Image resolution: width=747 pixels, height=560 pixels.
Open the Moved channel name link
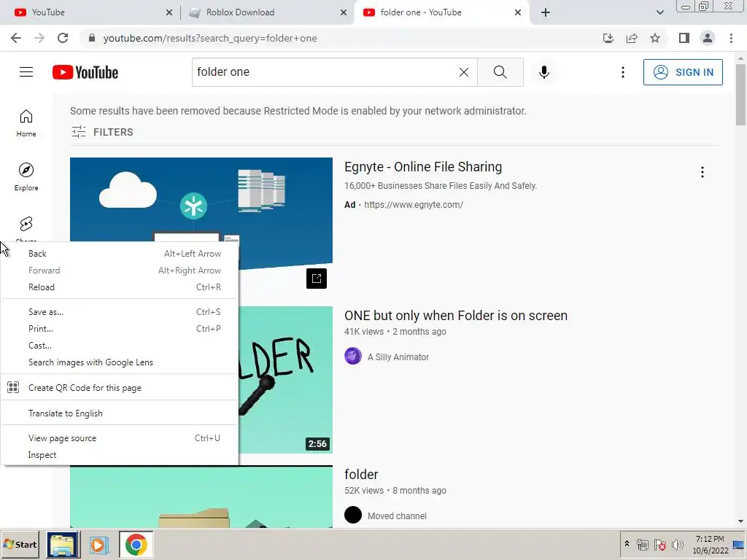pos(397,516)
